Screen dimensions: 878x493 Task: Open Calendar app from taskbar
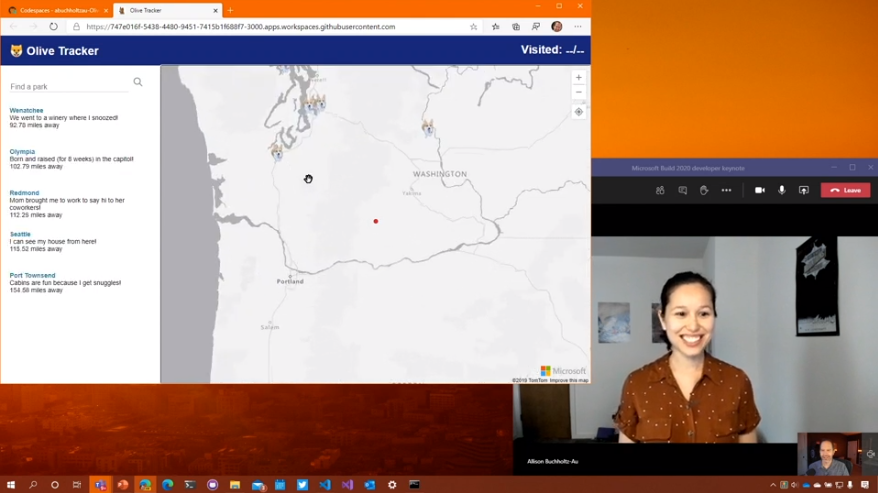point(280,485)
